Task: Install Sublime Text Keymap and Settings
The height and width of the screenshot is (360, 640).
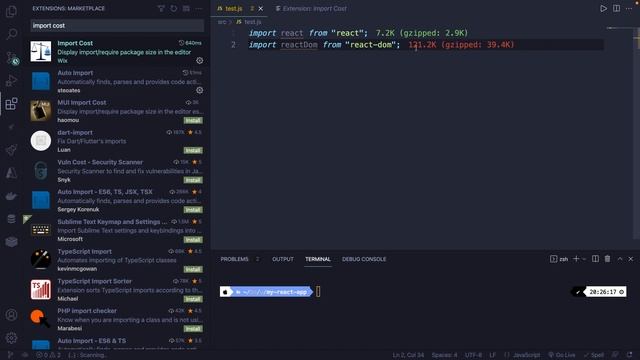Action: coord(193,240)
